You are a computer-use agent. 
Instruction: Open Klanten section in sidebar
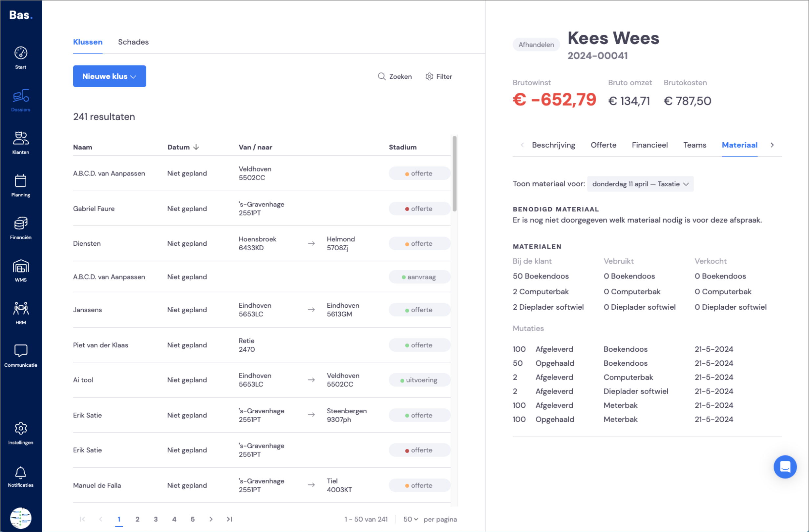(21, 143)
